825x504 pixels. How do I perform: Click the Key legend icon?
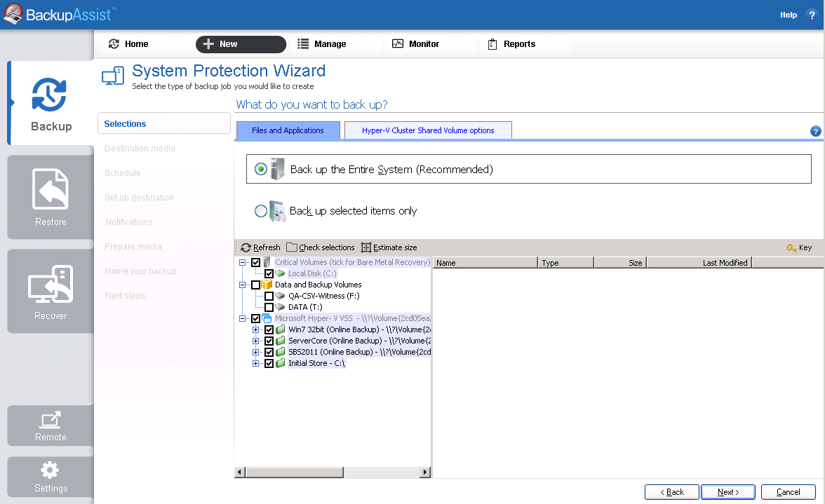pos(791,247)
